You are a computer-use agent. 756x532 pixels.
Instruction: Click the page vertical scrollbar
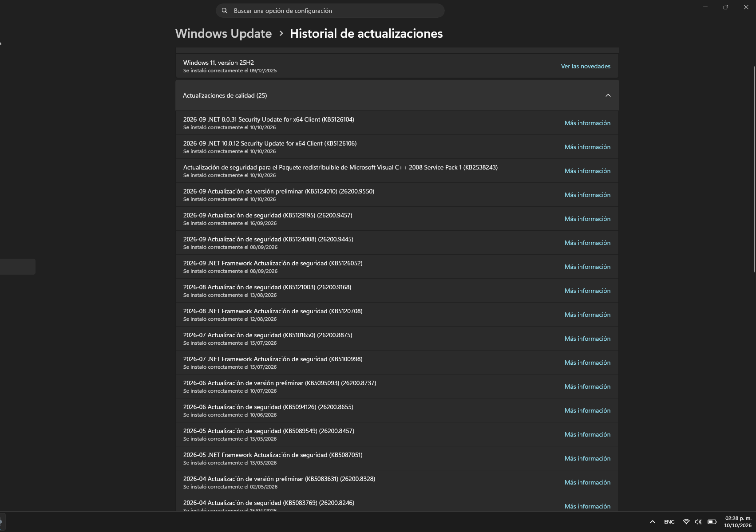click(754, 169)
